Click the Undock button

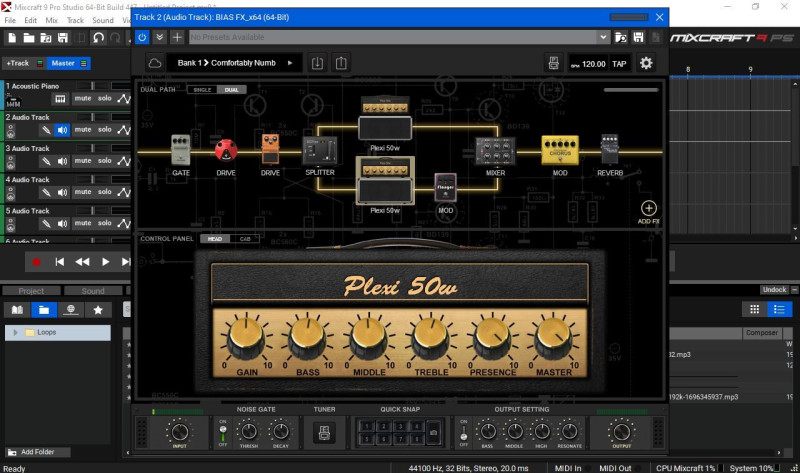tap(774, 290)
